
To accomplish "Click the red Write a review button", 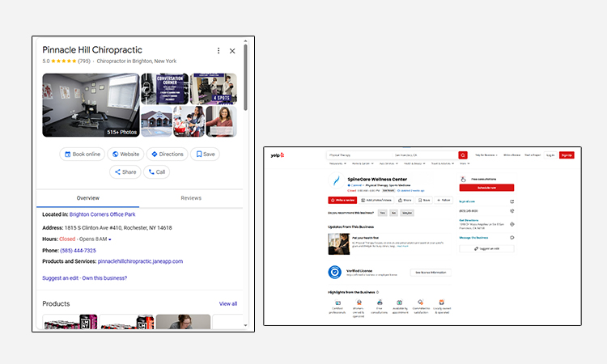I will [342, 200].
